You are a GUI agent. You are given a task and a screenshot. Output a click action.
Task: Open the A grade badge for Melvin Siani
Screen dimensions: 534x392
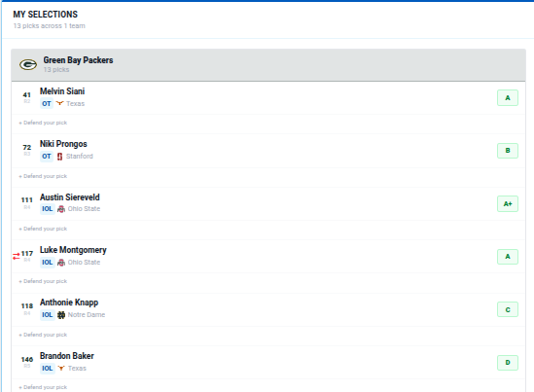click(x=508, y=97)
